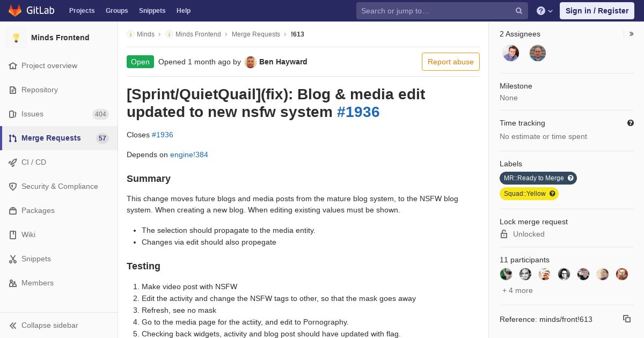Click the green Open status badge

click(x=140, y=62)
